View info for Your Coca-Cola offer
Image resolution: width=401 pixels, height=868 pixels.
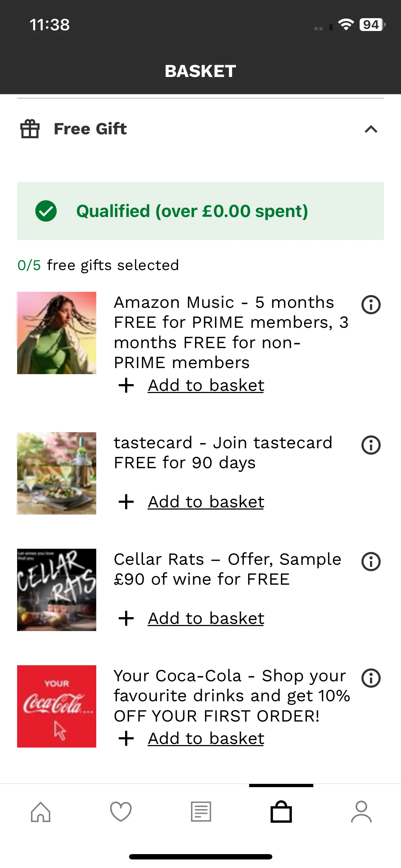point(371,678)
